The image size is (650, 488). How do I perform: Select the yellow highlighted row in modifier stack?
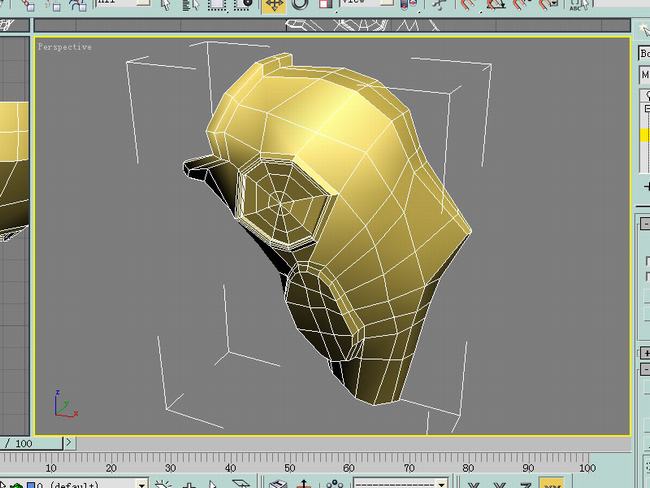645,135
